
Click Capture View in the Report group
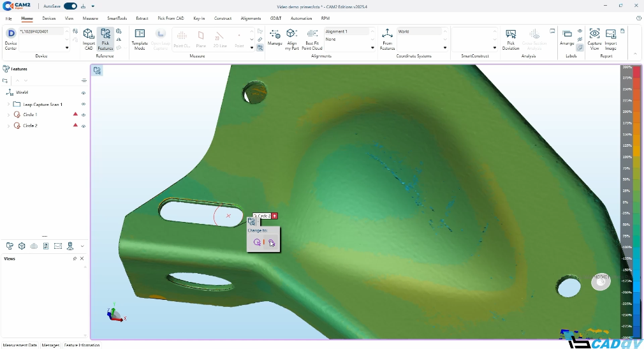coord(594,40)
